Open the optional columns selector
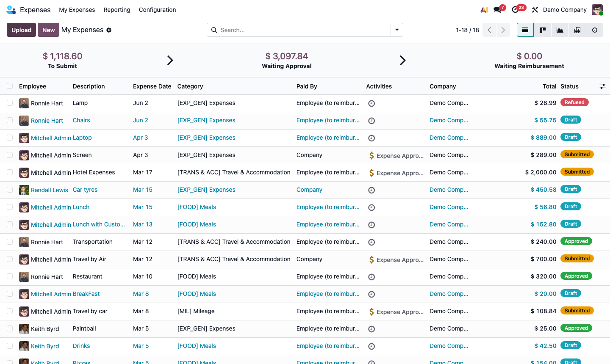The width and height of the screenshot is (610, 364). coord(602,86)
